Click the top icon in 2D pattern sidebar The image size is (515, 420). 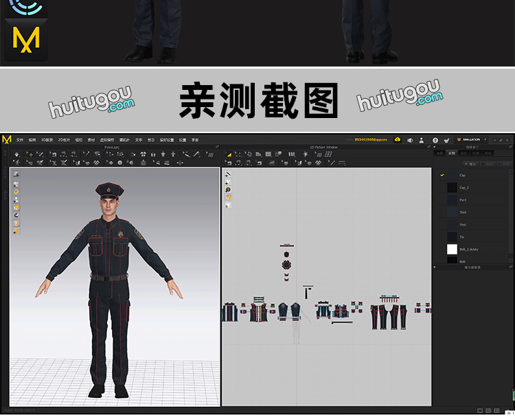[228, 174]
